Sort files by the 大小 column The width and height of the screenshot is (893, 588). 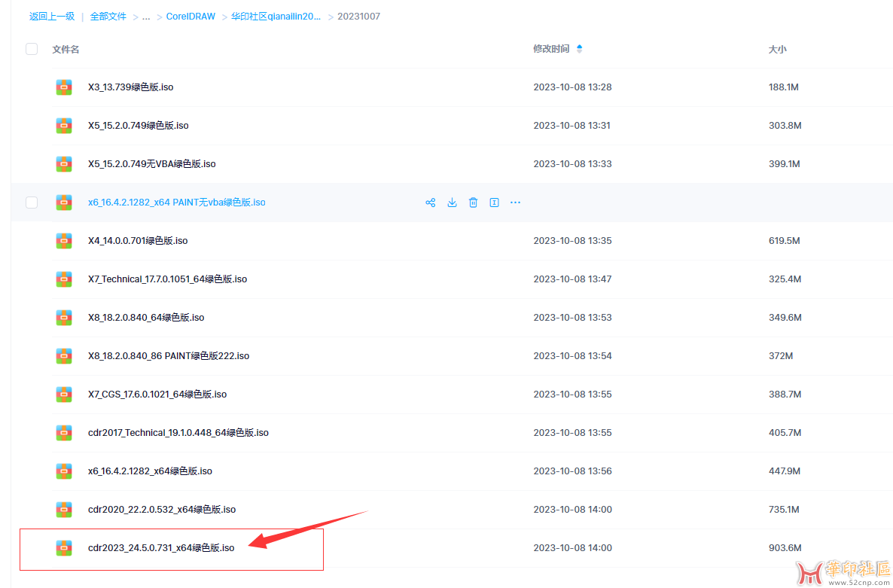coord(777,50)
